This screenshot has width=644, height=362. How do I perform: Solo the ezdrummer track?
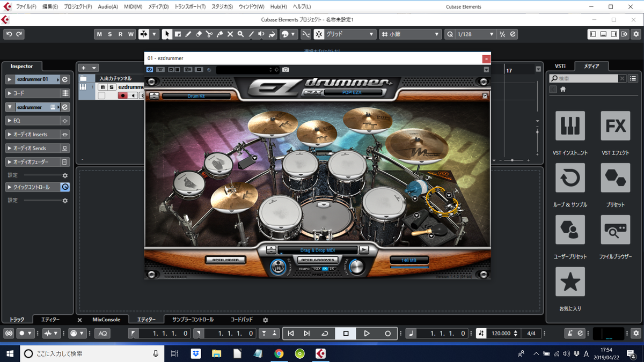pyautogui.click(x=111, y=87)
